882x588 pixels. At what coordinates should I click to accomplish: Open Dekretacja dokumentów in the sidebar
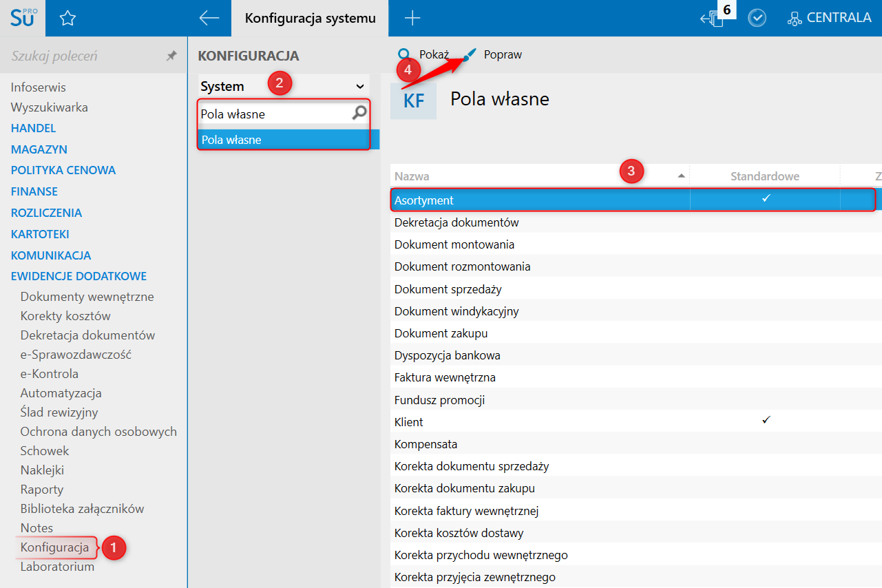(88, 335)
